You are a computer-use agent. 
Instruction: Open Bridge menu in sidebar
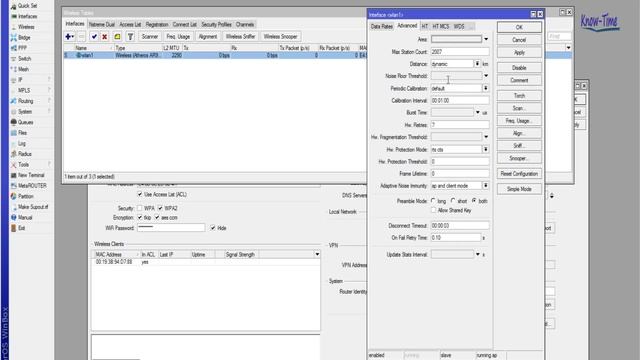coord(24,38)
